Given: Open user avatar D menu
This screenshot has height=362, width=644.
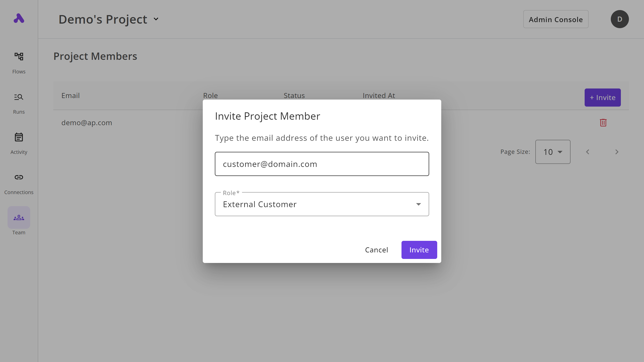Looking at the screenshot, I should pos(620,19).
